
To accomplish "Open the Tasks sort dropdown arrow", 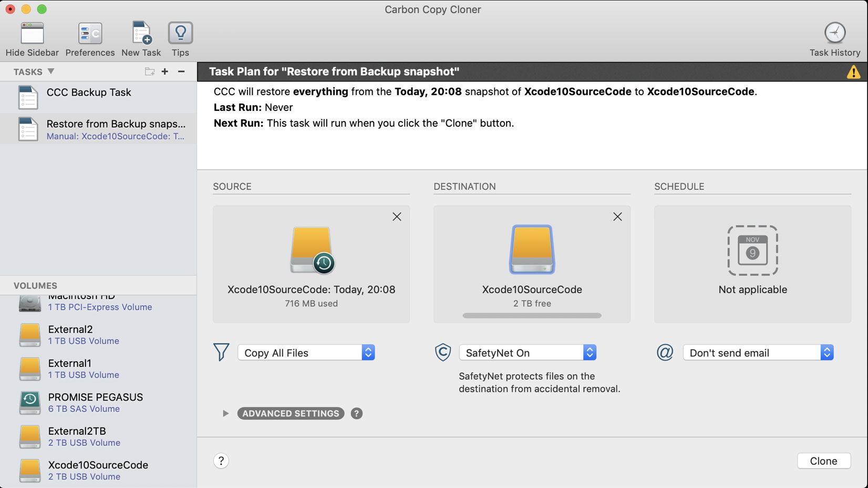I will click(50, 72).
